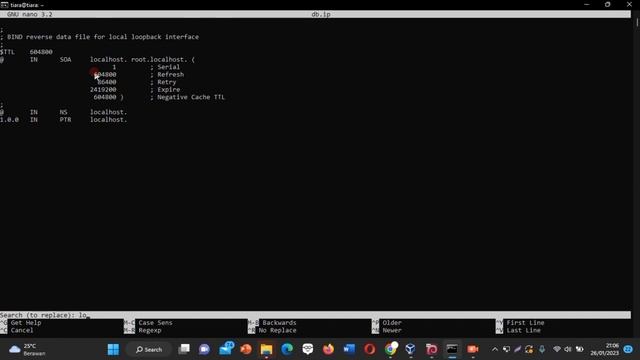Image resolution: width=640 pixels, height=360 pixels.
Task: Open the red screen recorder taskbar icon
Action: coord(473,349)
